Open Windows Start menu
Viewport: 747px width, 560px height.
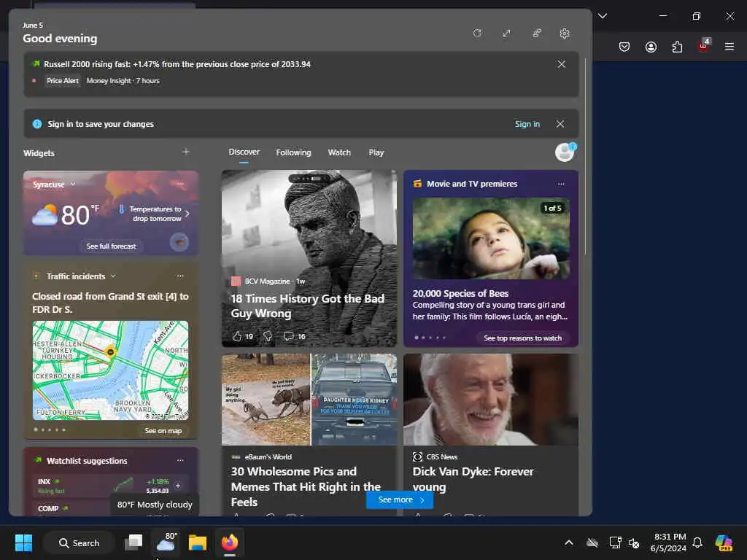(23, 542)
